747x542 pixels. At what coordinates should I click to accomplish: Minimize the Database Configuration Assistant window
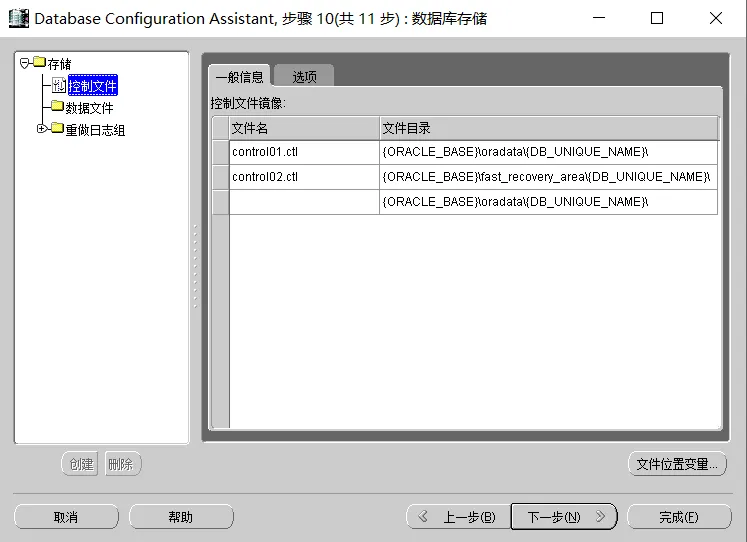(599, 18)
